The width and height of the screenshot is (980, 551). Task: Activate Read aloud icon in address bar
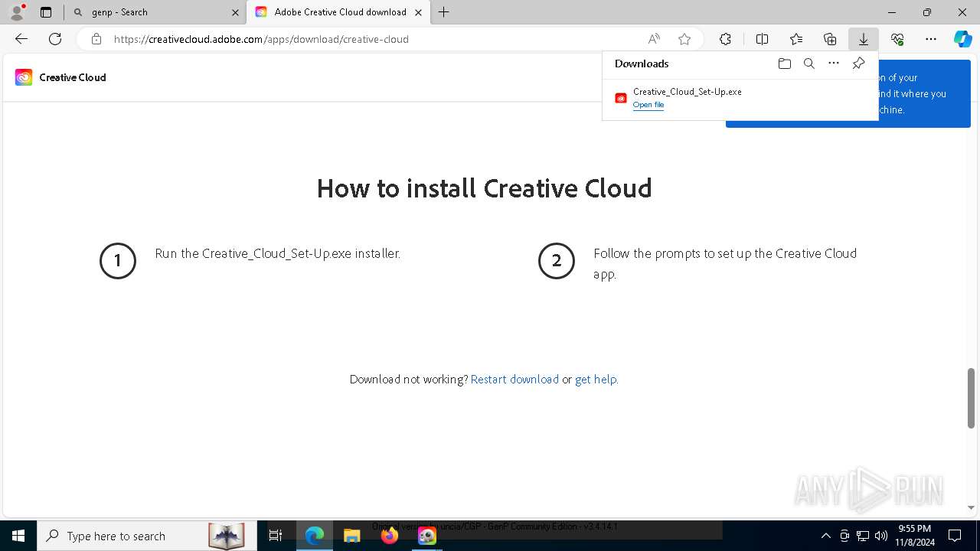(654, 39)
